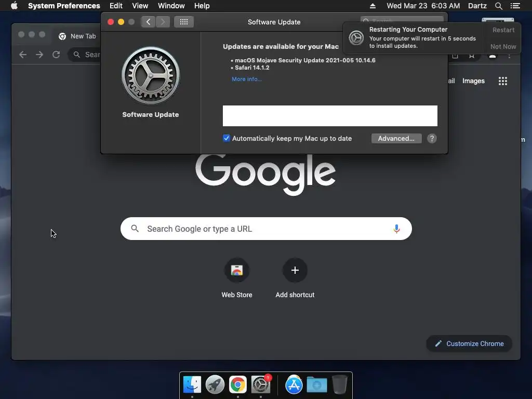Click the magnifier icon in Google search box
This screenshot has height=399, width=532.
[135, 229]
